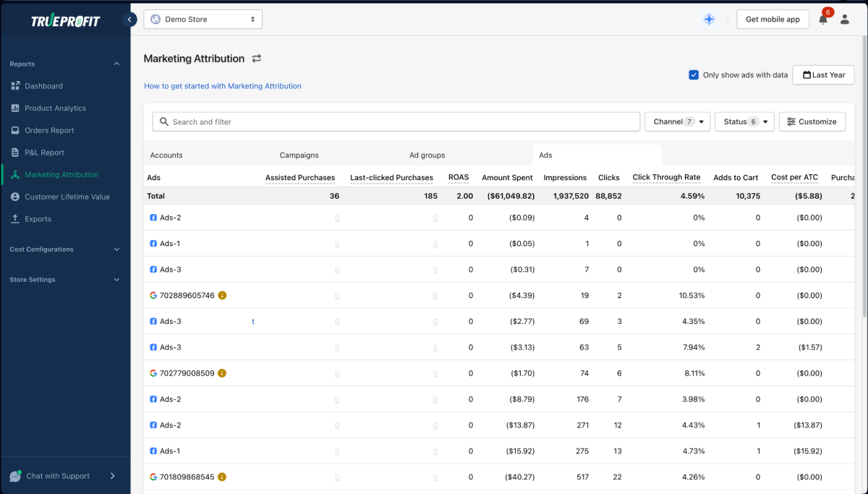Click the Dashboard sidebar icon
The image size is (868, 494).
(x=16, y=86)
